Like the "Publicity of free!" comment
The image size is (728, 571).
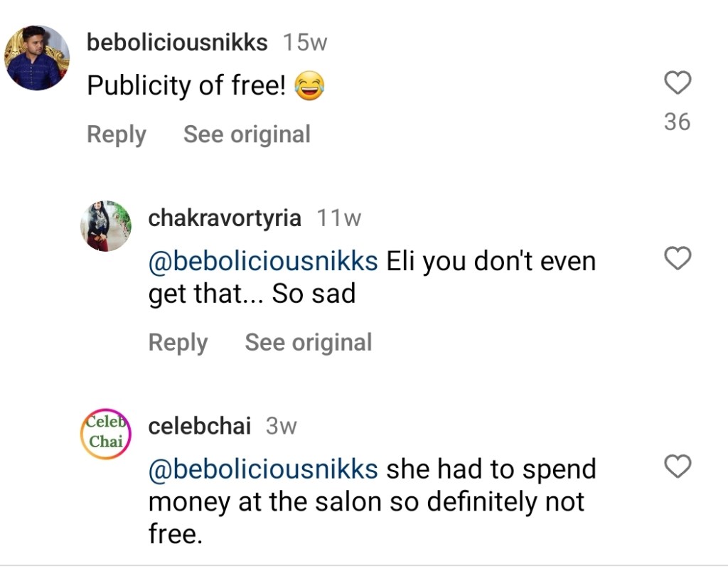pyautogui.click(x=677, y=84)
